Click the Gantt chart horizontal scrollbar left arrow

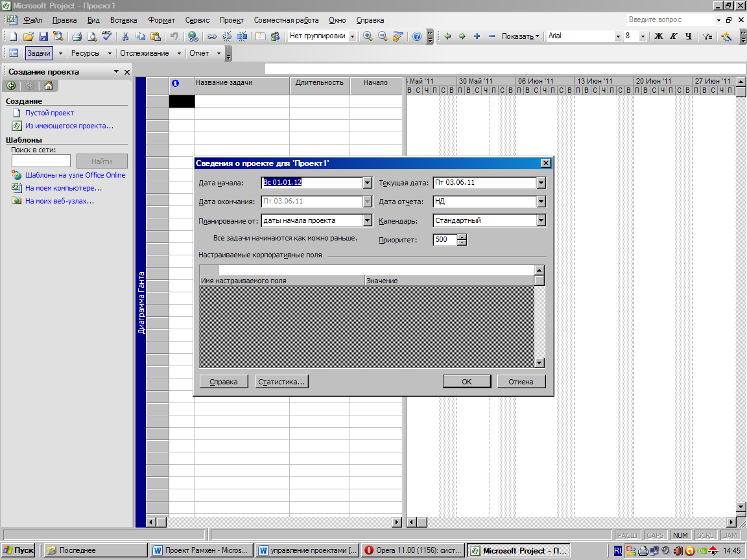[411, 522]
